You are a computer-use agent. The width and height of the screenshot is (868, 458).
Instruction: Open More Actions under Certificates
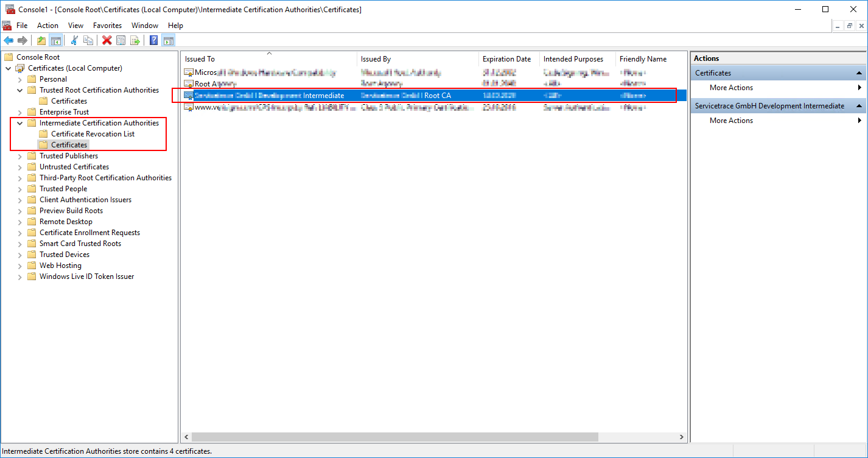[x=731, y=87]
